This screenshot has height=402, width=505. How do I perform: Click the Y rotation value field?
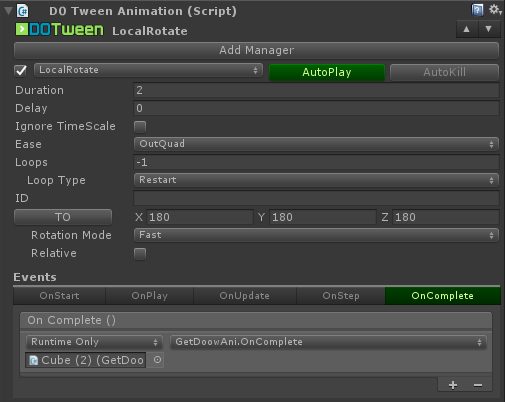point(323,217)
